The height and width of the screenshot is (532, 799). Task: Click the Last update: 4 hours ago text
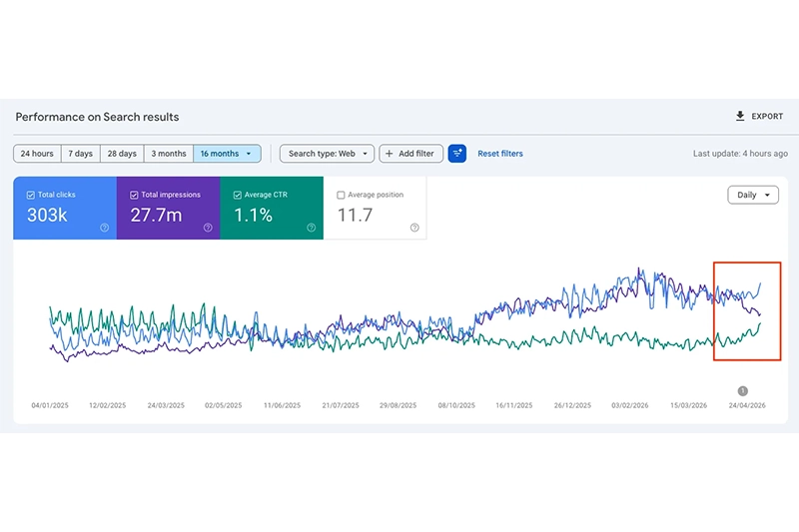click(740, 154)
